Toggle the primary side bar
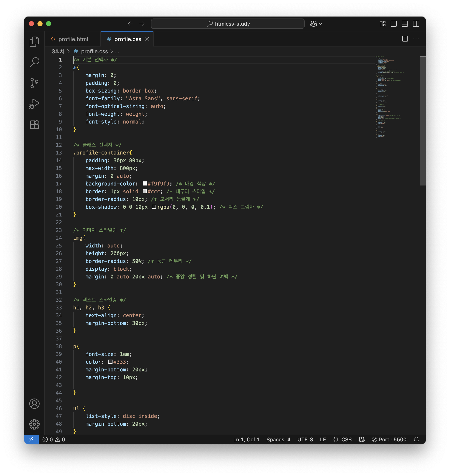 tap(394, 24)
